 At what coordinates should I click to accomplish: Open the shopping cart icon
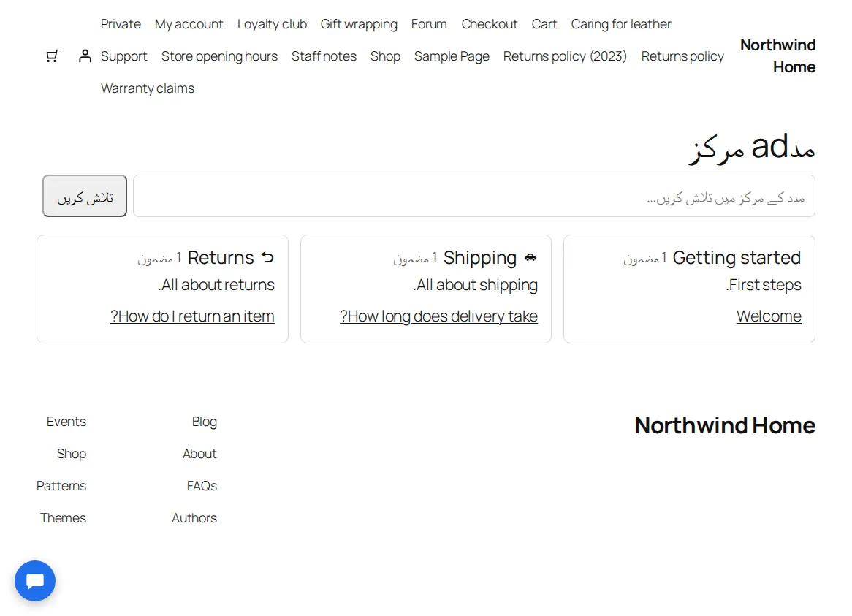click(x=52, y=56)
